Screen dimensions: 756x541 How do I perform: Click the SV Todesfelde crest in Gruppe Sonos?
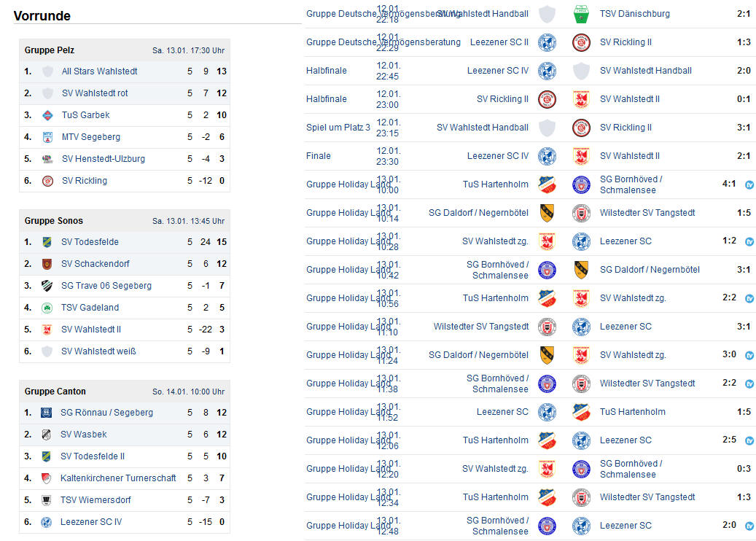coord(47,242)
